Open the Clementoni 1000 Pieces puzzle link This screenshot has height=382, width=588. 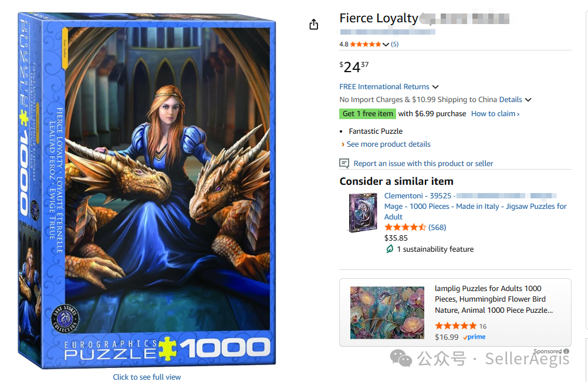pos(475,206)
